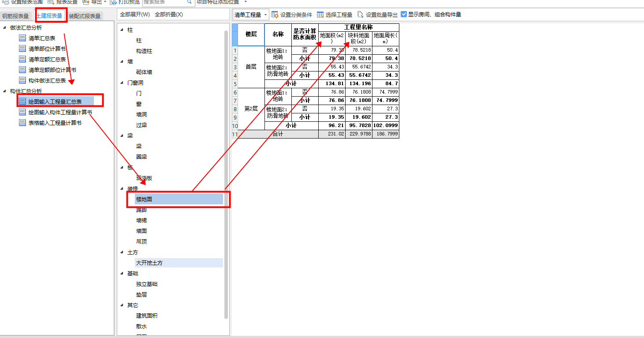The width and height of the screenshot is (644, 338).
Task: Click the 合计 total row label
Action: (278, 134)
